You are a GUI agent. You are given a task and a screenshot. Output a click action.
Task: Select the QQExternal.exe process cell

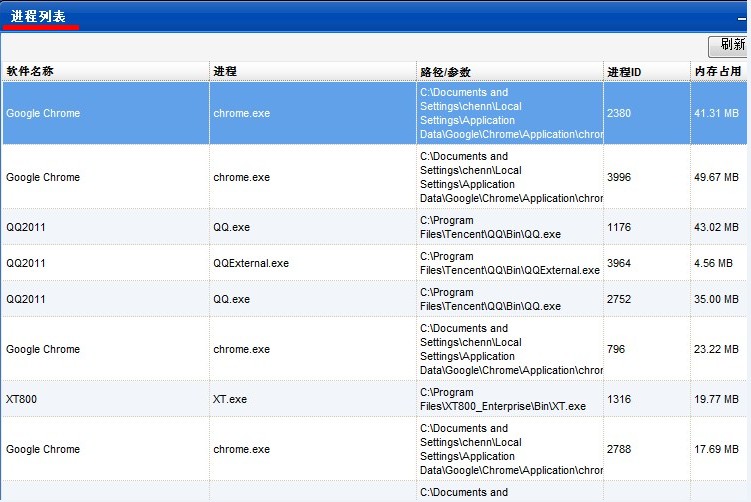pos(251,263)
